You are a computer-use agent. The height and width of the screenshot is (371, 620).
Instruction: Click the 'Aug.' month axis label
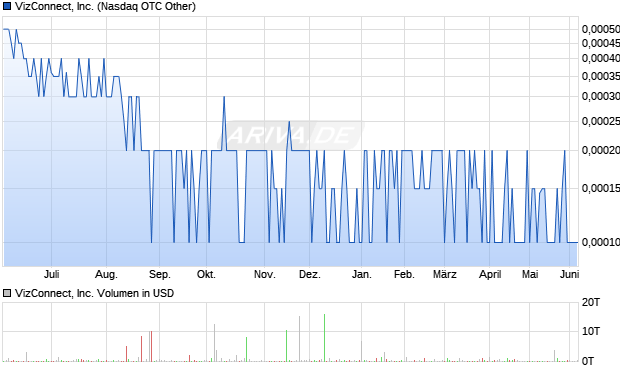(106, 274)
